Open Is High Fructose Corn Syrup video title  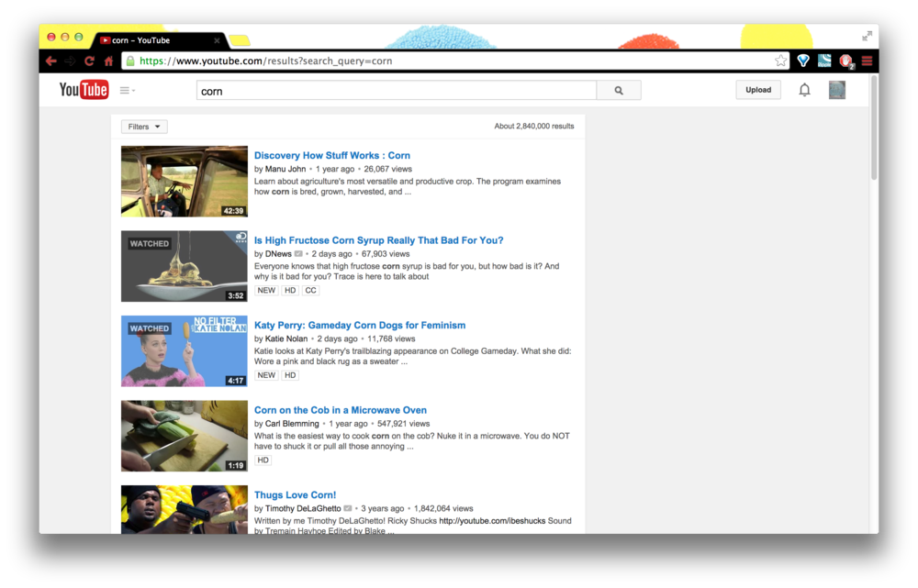point(379,240)
